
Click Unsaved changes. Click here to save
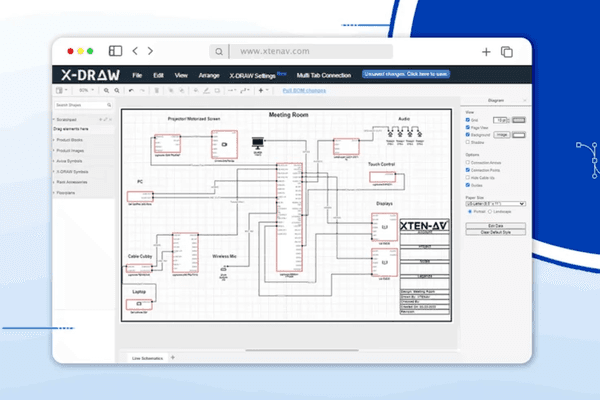[x=406, y=74]
